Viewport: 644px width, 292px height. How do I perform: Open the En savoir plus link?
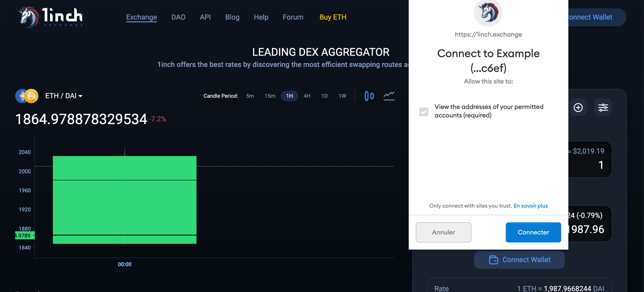click(x=531, y=206)
